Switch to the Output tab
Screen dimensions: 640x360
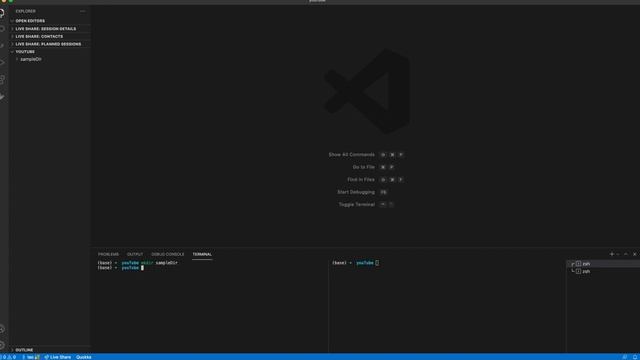(x=135, y=254)
